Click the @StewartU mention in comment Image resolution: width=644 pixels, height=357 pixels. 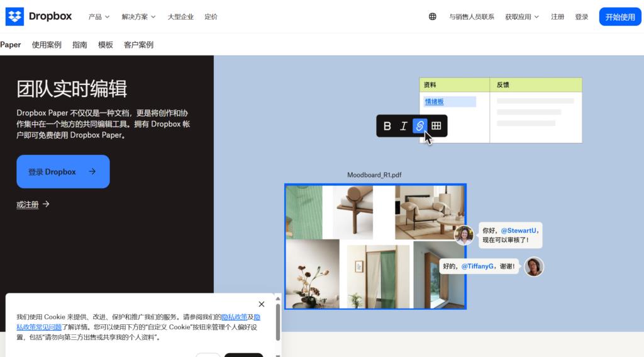coord(518,230)
